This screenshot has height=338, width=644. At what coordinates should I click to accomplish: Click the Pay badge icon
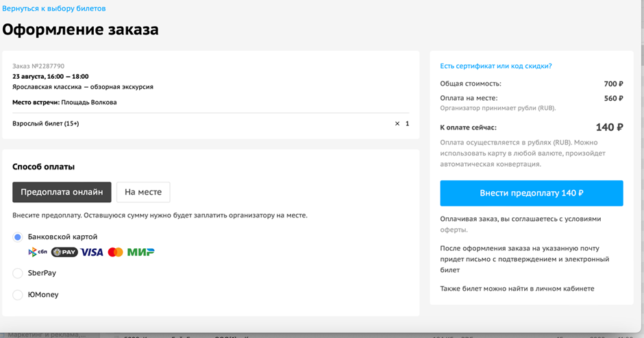[x=64, y=252]
